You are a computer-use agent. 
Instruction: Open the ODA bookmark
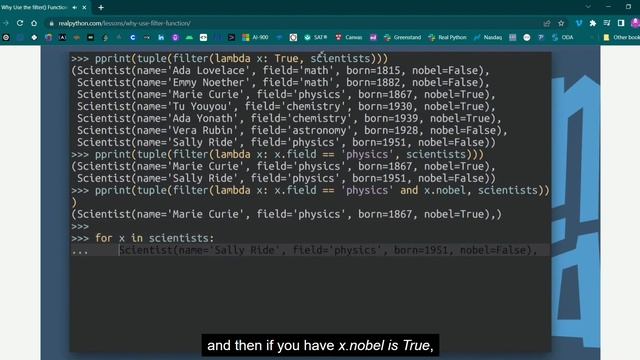click(x=562, y=37)
